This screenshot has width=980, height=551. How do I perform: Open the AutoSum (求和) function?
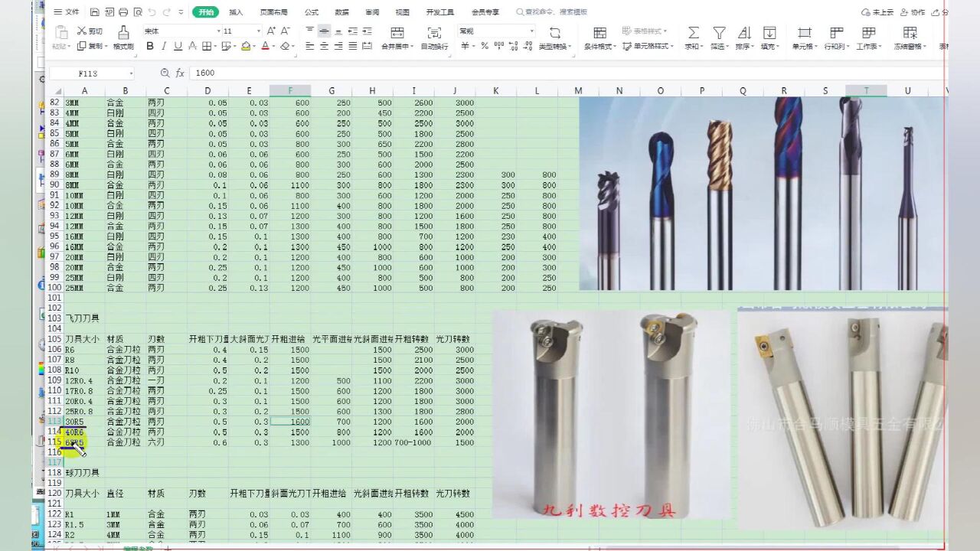click(693, 34)
